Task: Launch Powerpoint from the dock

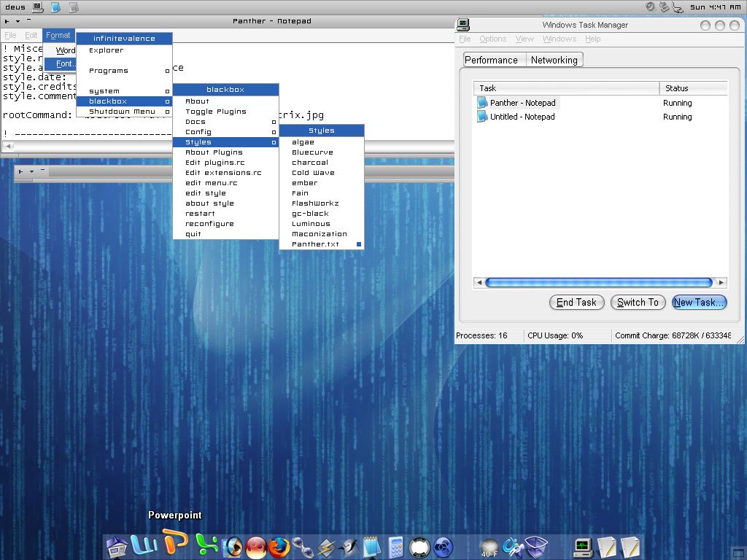Action: tap(174, 542)
